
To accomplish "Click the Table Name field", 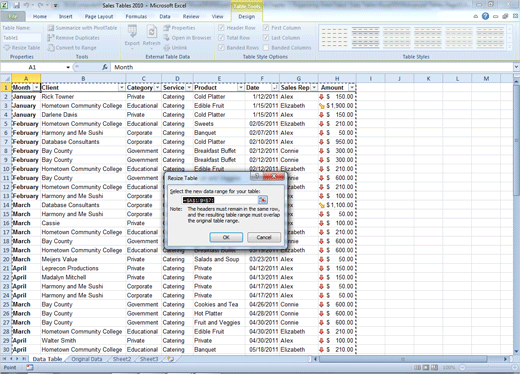I will tap(21, 38).
